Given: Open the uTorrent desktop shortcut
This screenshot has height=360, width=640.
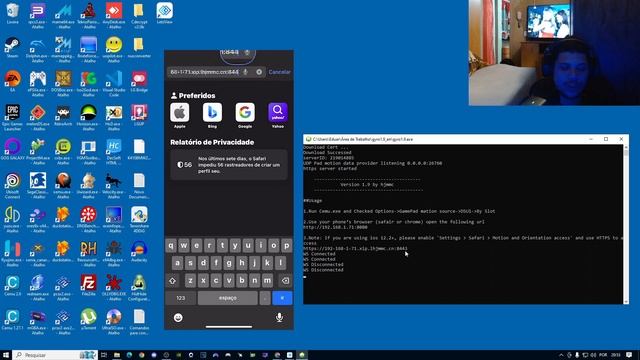Looking at the screenshot, I should (x=88, y=319).
